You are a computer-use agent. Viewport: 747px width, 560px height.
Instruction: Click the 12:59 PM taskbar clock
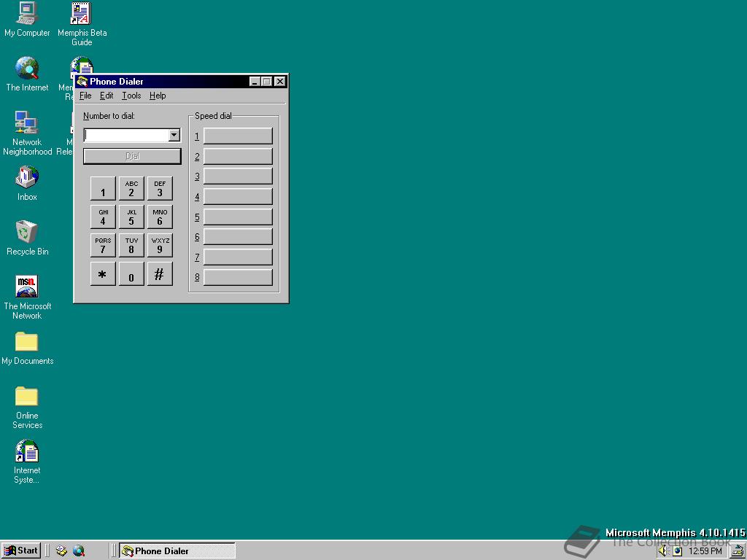tap(705, 551)
